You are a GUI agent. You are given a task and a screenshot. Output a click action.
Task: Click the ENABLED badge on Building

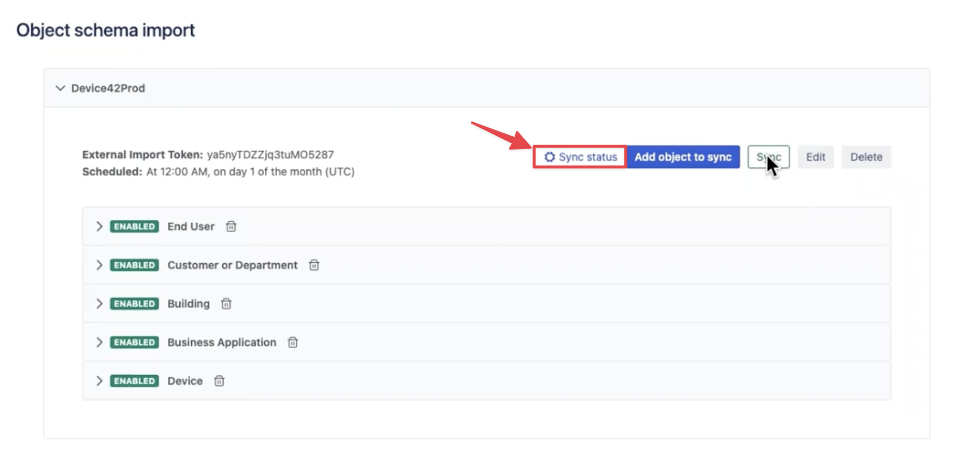(x=134, y=304)
